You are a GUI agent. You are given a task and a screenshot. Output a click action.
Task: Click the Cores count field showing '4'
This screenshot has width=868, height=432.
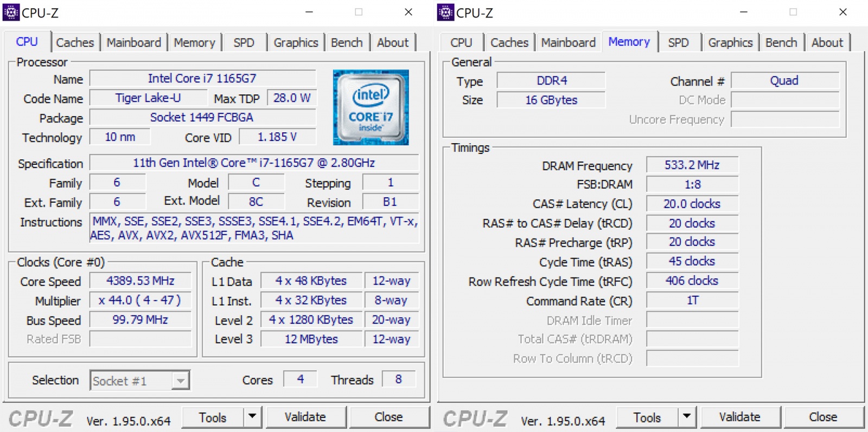click(300, 379)
